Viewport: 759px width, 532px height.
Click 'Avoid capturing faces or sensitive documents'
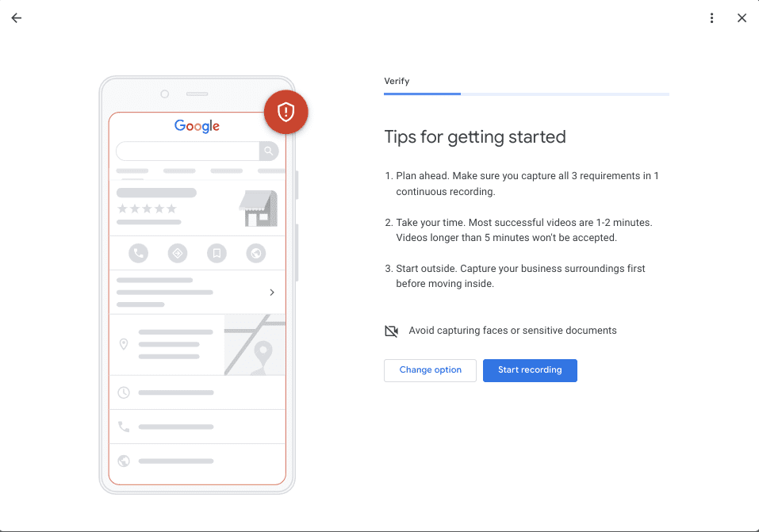pyautogui.click(x=512, y=331)
